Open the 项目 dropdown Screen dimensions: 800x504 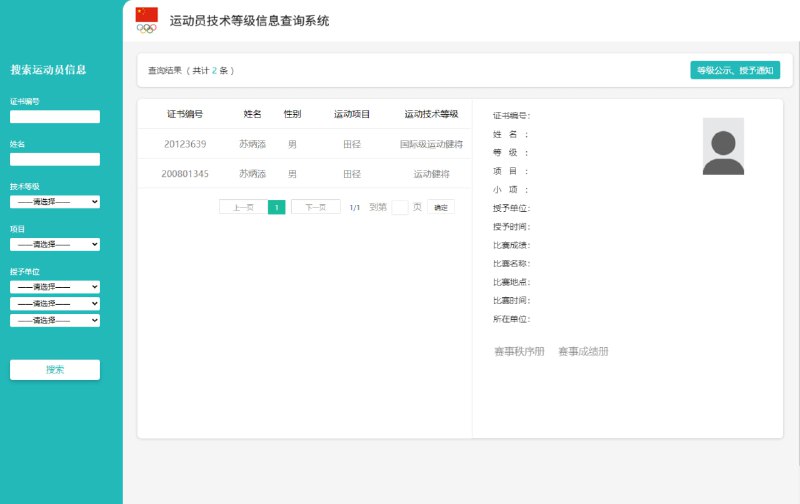coord(55,244)
